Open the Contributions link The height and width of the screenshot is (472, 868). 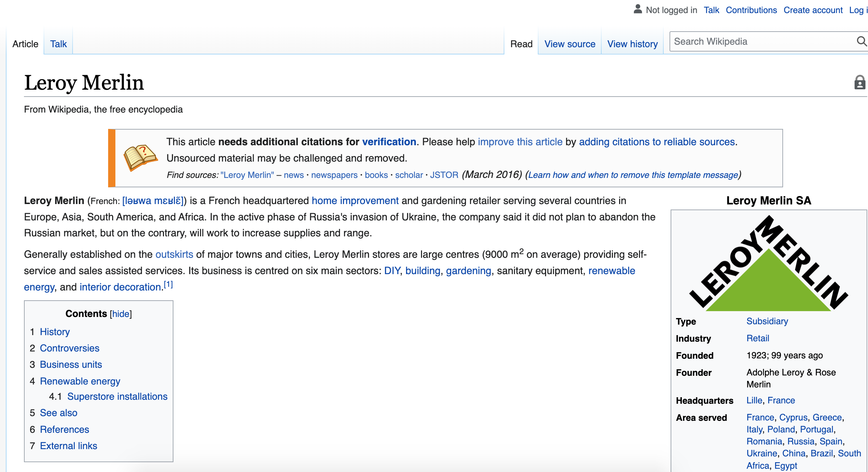(751, 10)
